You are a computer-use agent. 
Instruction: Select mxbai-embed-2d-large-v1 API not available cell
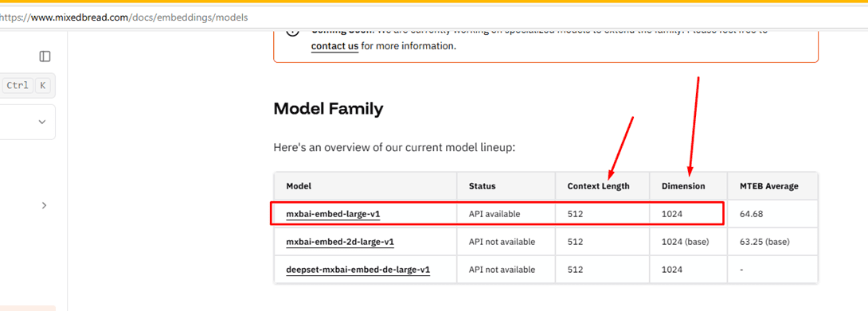coord(506,242)
